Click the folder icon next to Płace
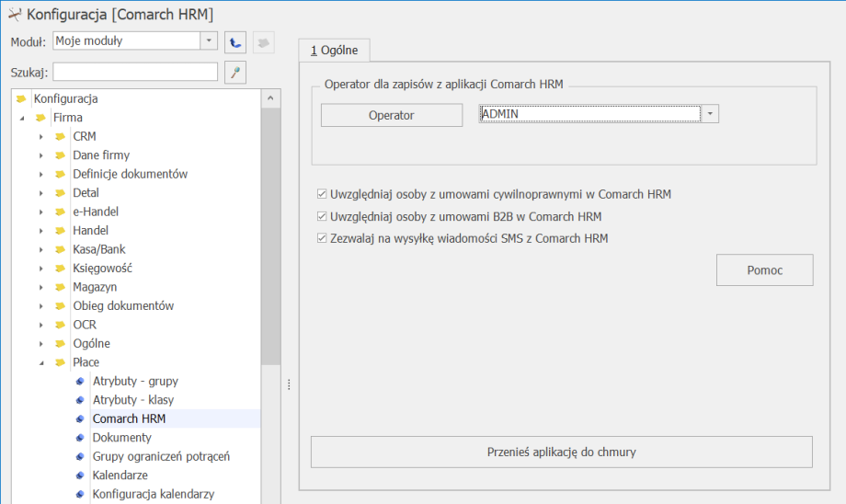 tap(60, 362)
